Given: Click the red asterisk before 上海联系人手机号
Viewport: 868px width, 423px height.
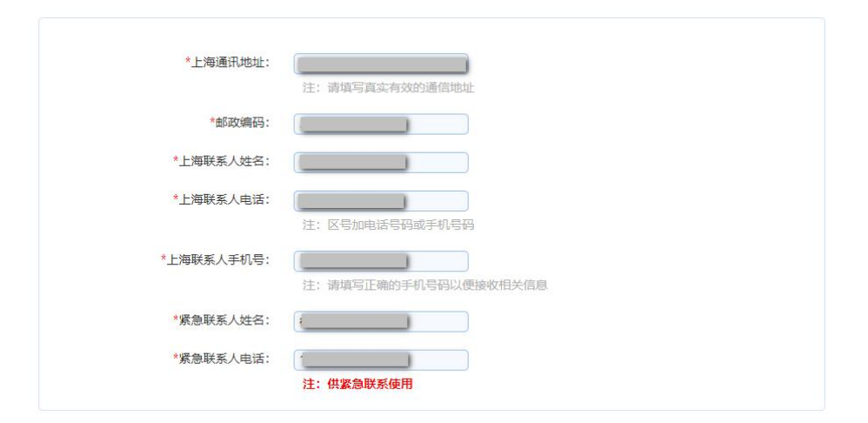Looking at the screenshot, I should 164,258.
